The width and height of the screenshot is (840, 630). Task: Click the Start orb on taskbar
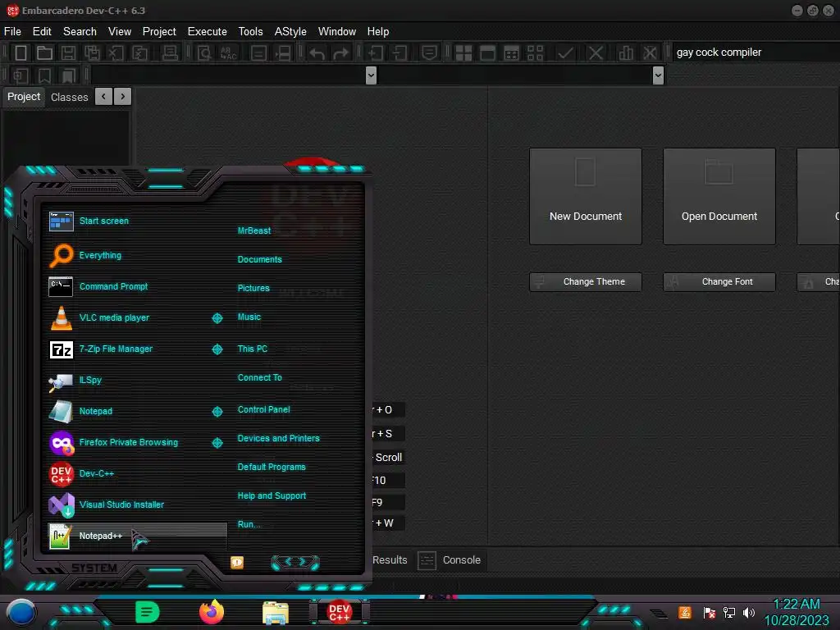point(21,612)
